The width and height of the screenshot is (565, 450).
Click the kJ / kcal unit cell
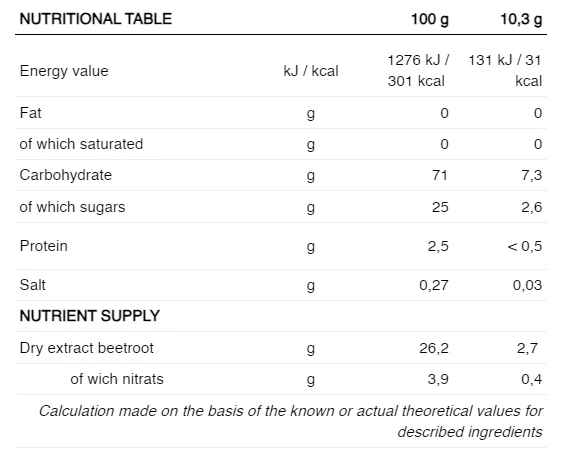click(x=311, y=71)
